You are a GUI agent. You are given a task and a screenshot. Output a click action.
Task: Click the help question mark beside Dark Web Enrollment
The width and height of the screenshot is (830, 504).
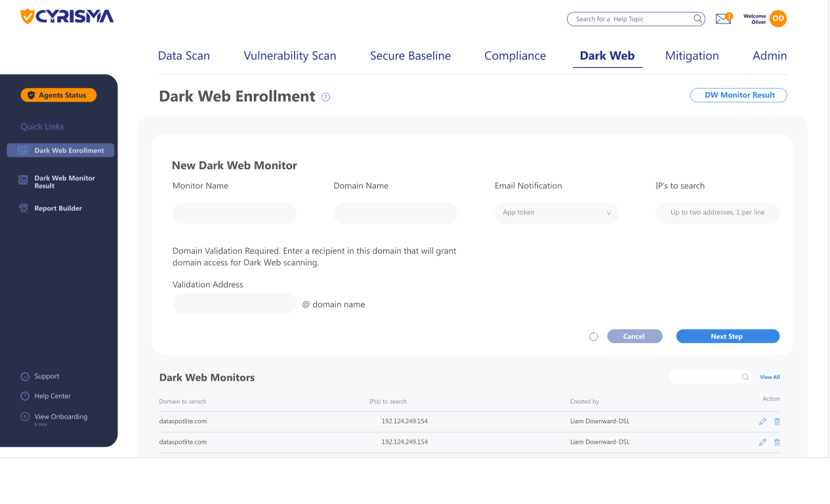click(x=326, y=97)
